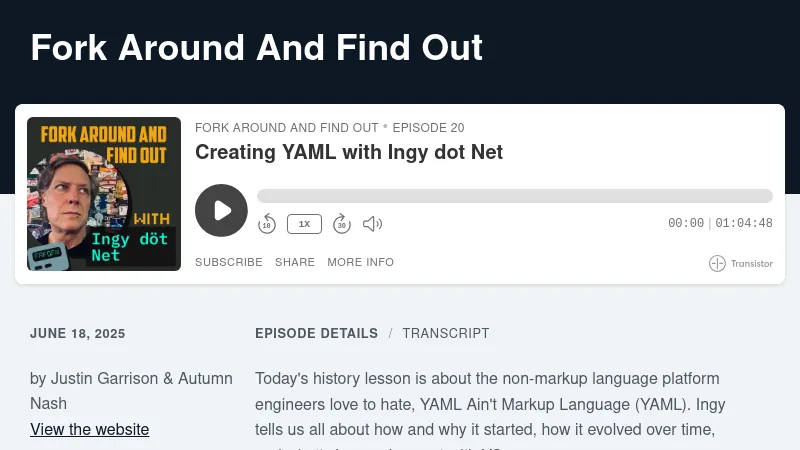Follow the View the website link

[x=90, y=429]
